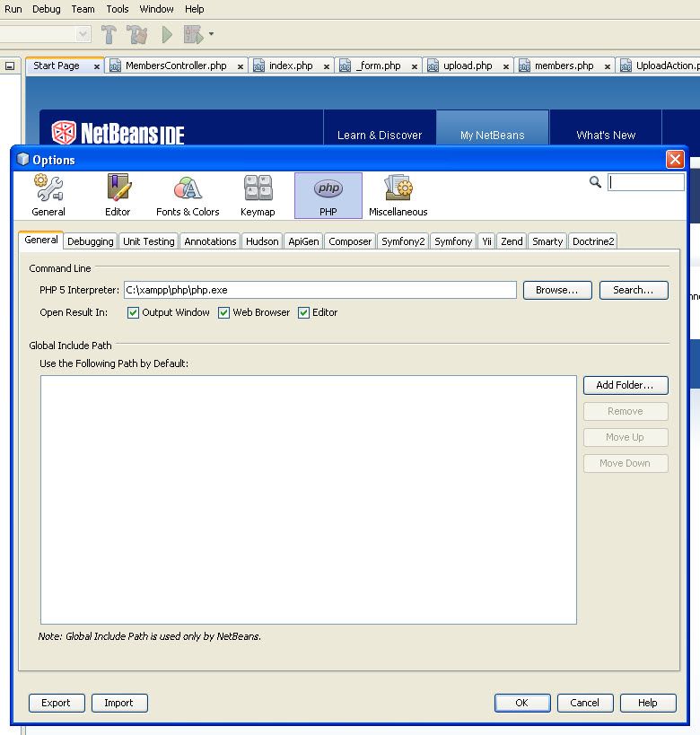Open the Editor options category

coord(118,195)
